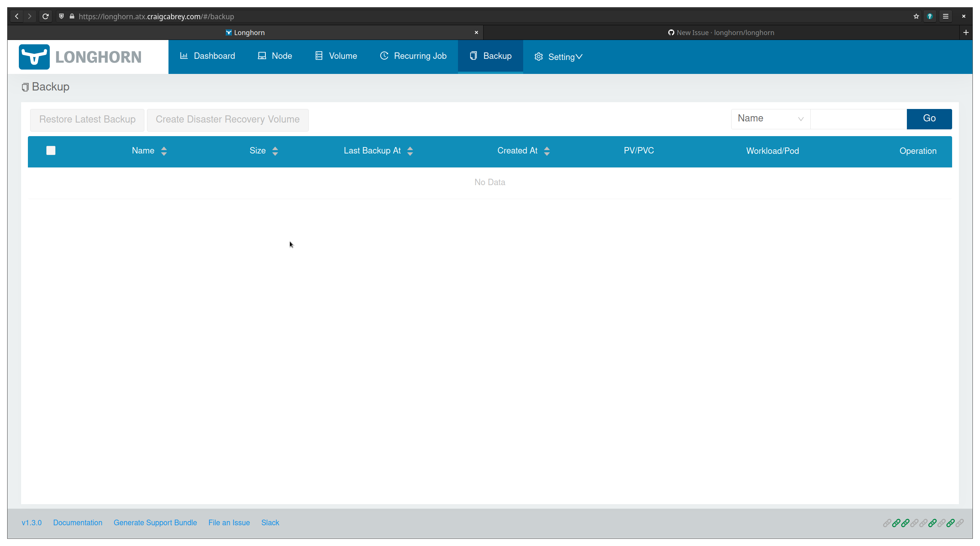
Task: Click the Recurring Job clock icon
Action: click(384, 55)
